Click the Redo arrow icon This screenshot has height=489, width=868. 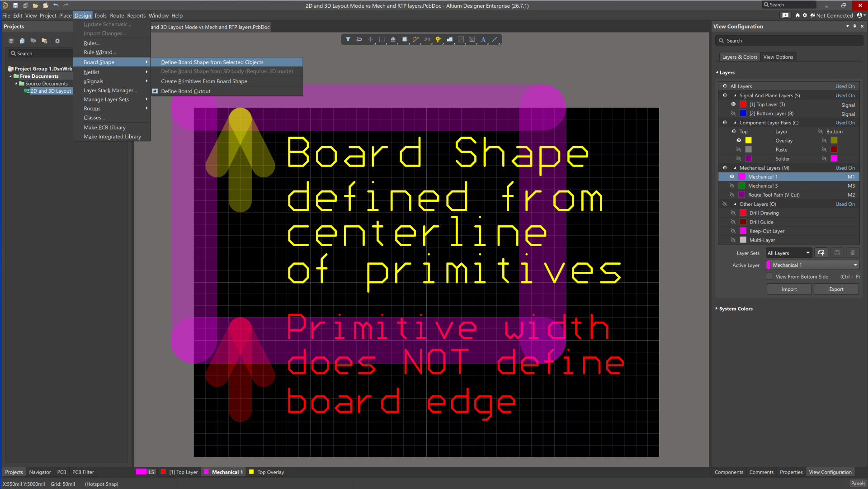tap(66, 5)
